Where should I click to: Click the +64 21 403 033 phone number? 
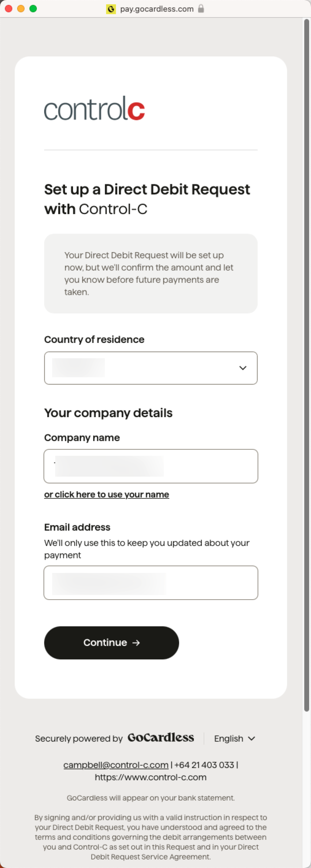tap(204, 765)
